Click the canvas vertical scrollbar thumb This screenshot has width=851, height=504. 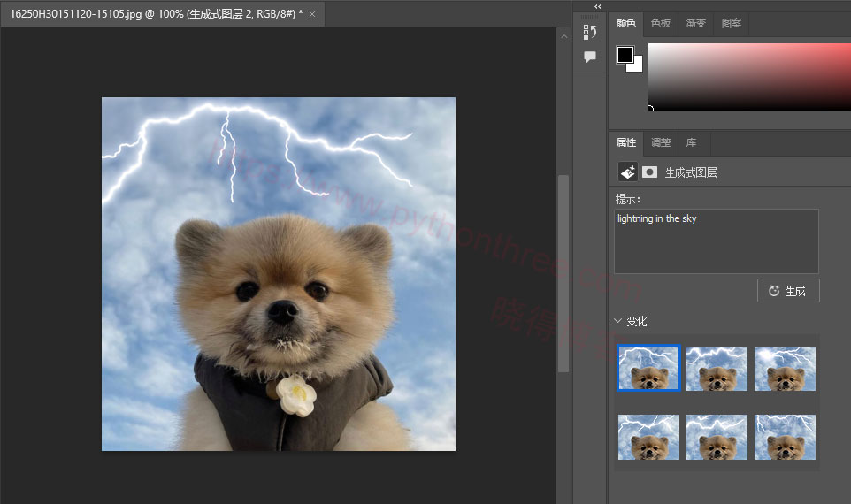(563, 273)
